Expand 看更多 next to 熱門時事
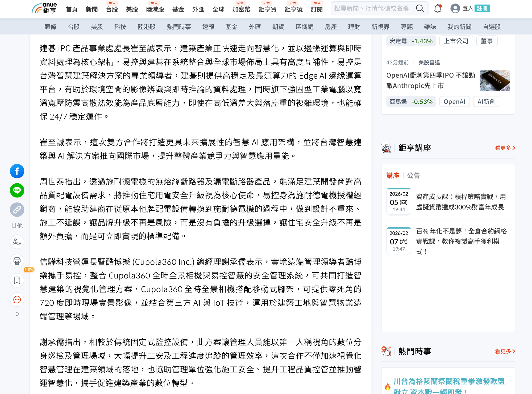This screenshot has width=532, height=394. pyautogui.click(x=505, y=351)
